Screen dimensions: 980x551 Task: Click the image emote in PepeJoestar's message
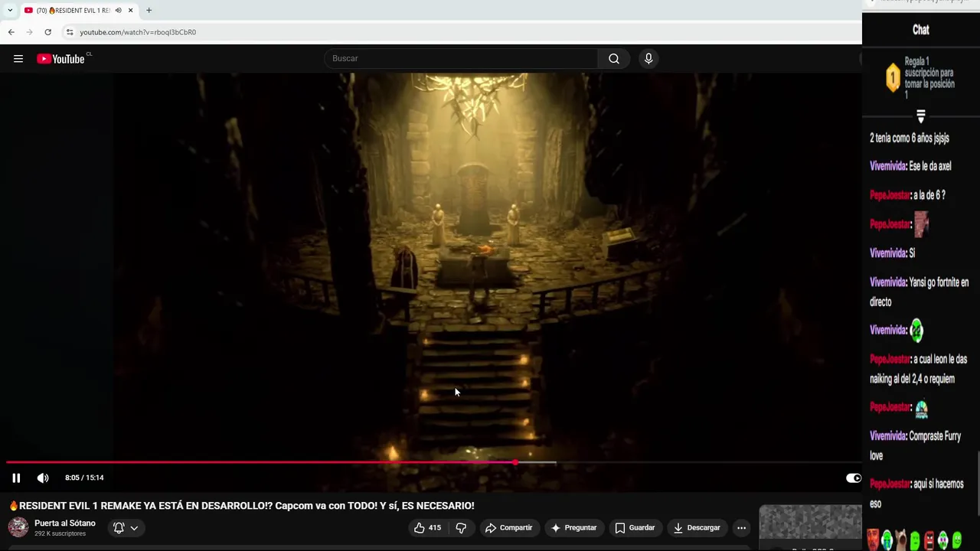click(x=921, y=224)
